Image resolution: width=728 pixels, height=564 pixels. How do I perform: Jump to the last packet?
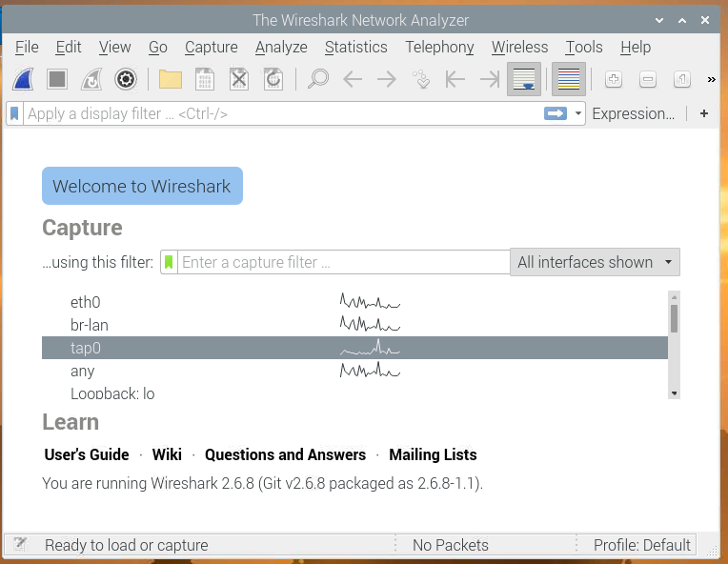point(490,79)
